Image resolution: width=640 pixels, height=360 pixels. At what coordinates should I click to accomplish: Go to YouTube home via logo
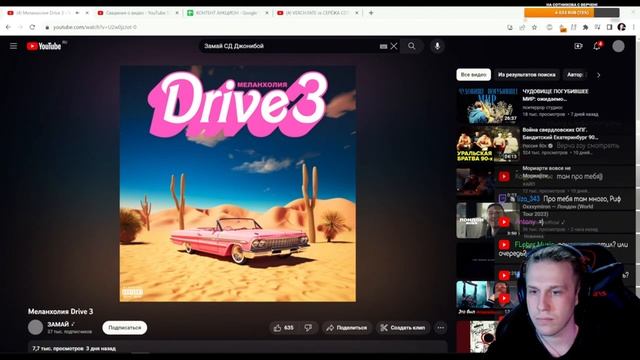(44, 46)
